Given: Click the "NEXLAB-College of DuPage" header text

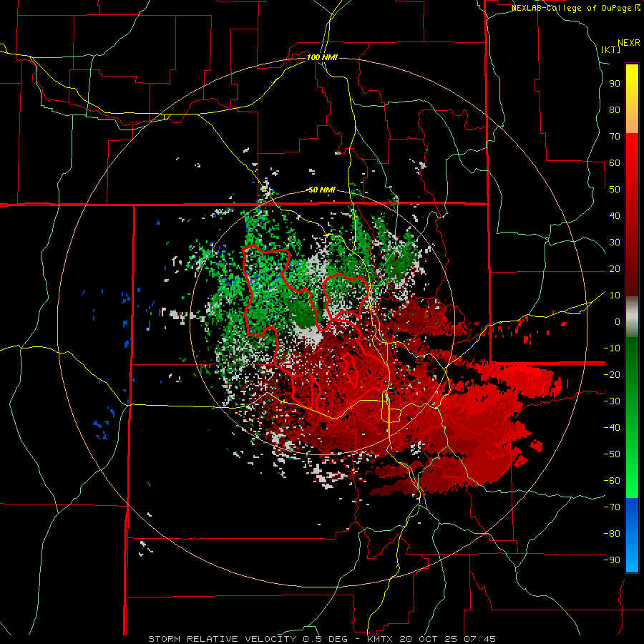Looking at the screenshot, I should tap(570, 8).
